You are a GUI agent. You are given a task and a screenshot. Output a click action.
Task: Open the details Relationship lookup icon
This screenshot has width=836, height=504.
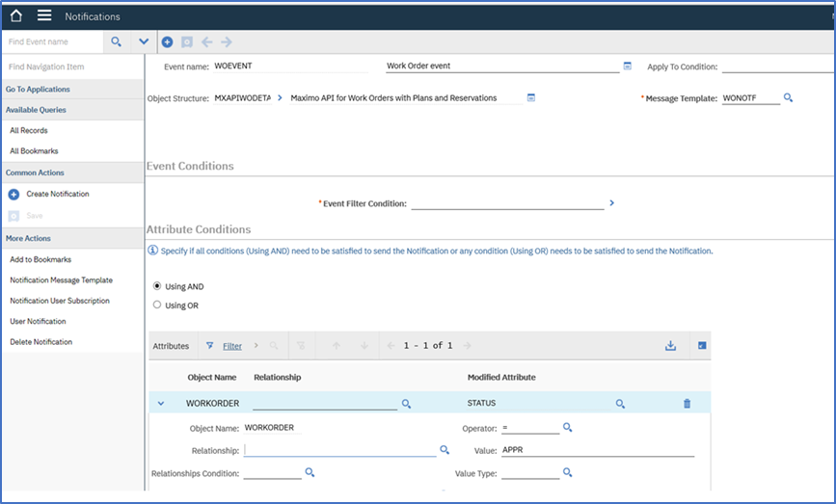click(445, 450)
